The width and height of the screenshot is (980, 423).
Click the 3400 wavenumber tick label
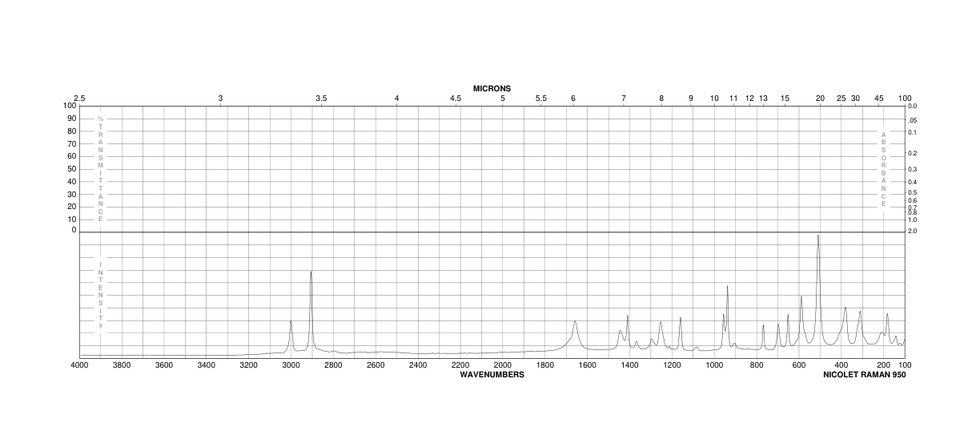coord(207,365)
